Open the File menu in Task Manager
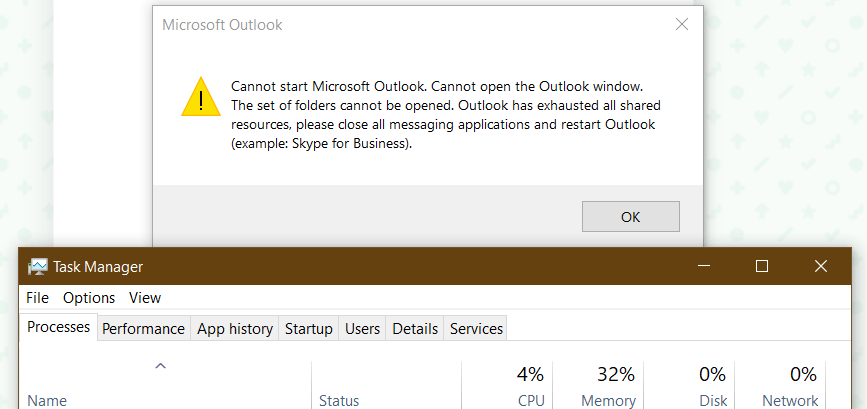Screen dimensions: 867x409 click(x=37, y=297)
